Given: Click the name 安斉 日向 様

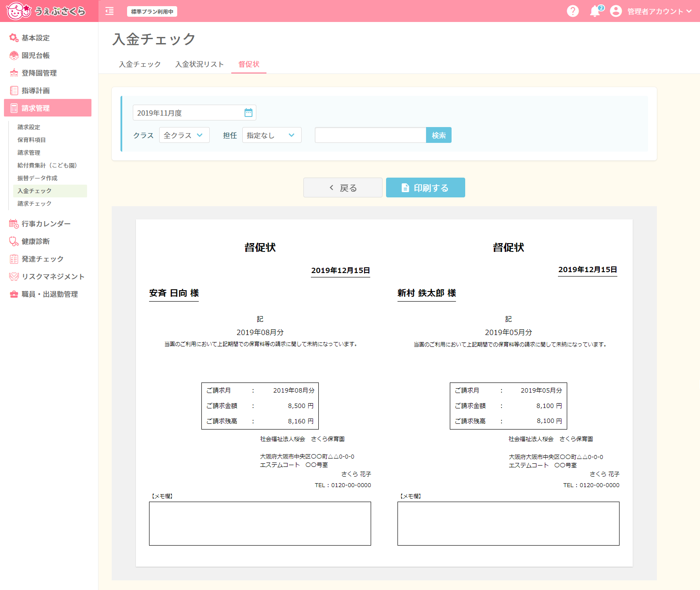Looking at the screenshot, I should (174, 293).
